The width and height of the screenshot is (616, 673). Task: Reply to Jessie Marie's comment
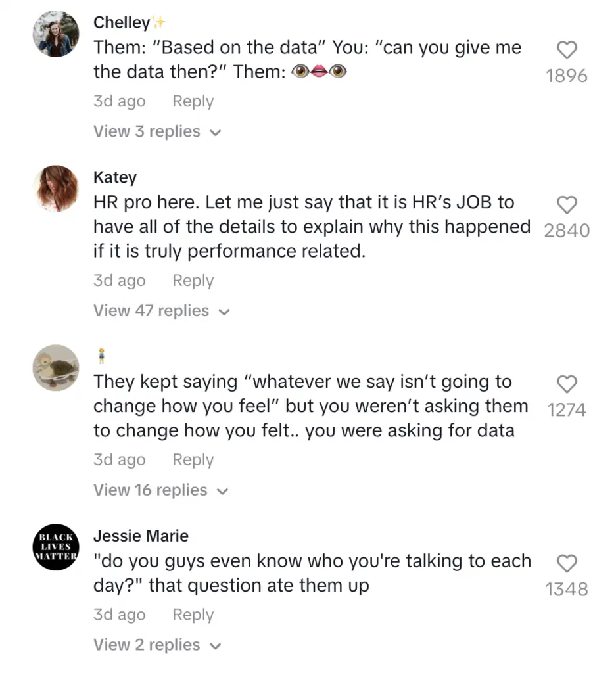click(193, 615)
